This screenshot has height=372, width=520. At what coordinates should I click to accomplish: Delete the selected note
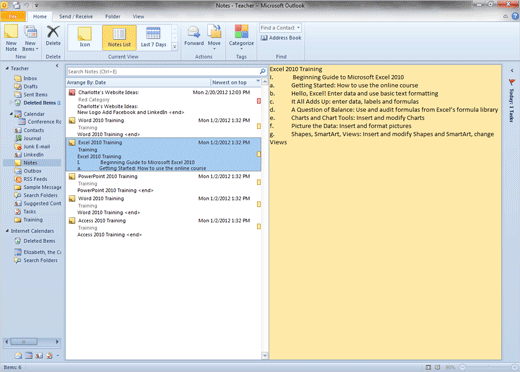pos(53,36)
